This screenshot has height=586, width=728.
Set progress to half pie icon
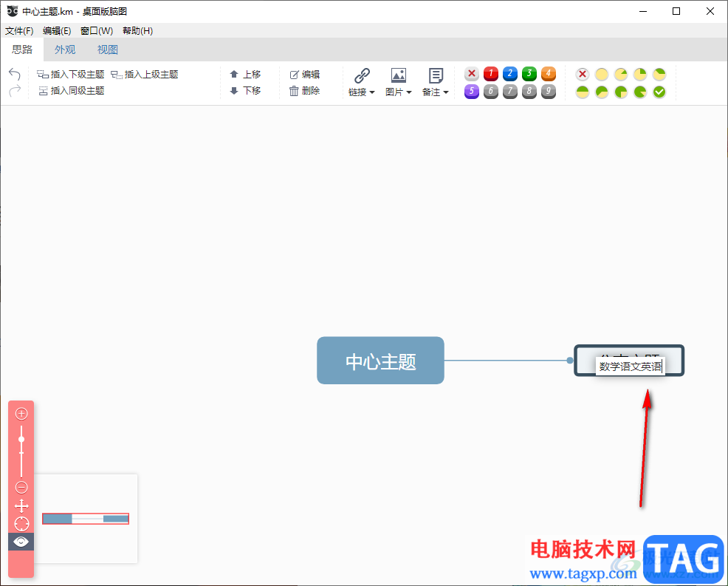coord(583,92)
